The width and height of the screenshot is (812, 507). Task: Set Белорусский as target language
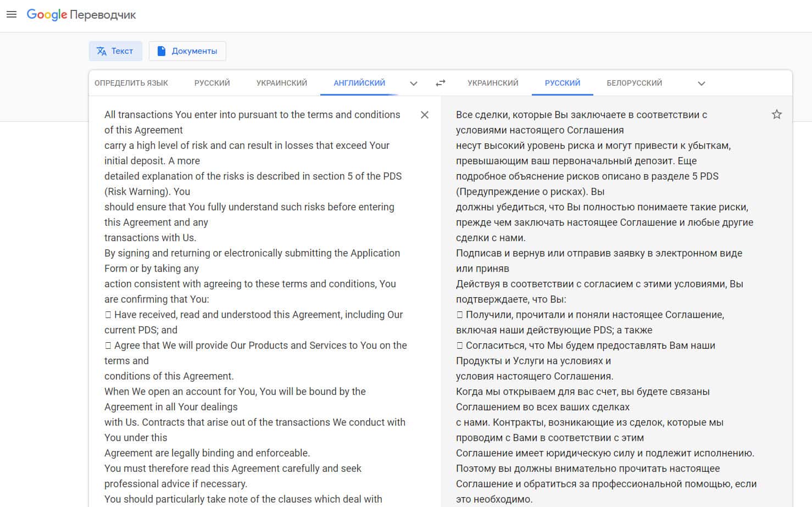pos(634,83)
